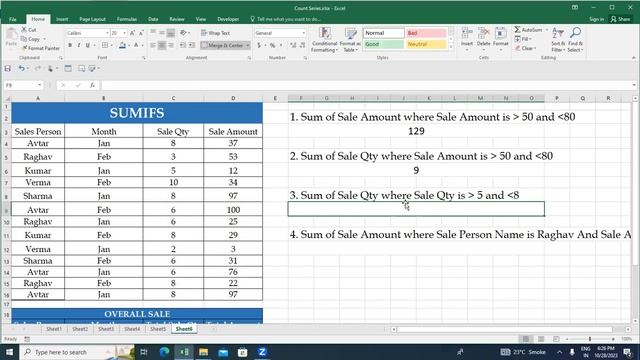
Task: Expand the Merge & Center dropdown arrow
Action: [247, 45]
